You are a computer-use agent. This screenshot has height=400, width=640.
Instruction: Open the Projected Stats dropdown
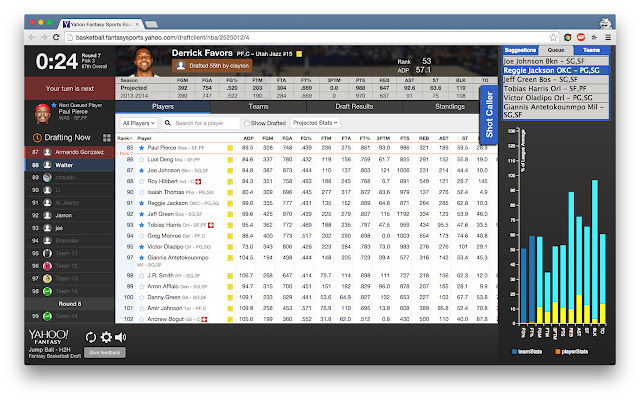click(315, 123)
